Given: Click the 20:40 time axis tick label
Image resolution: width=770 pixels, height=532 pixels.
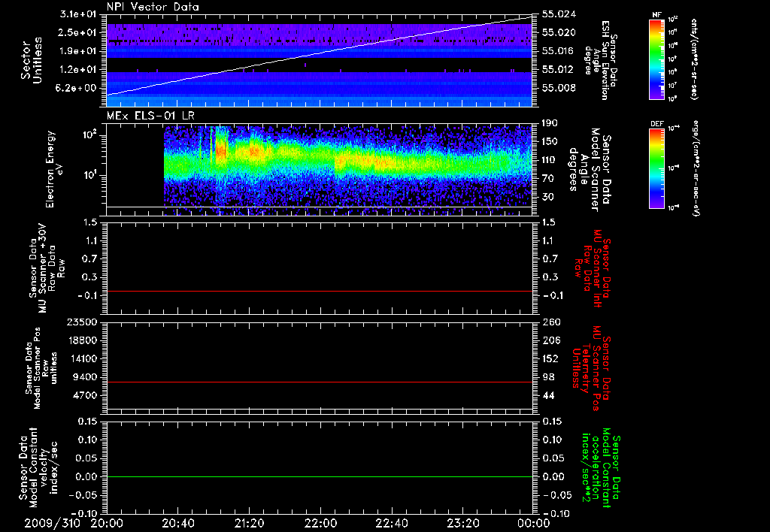Looking at the screenshot, I should [x=178, y=521].
